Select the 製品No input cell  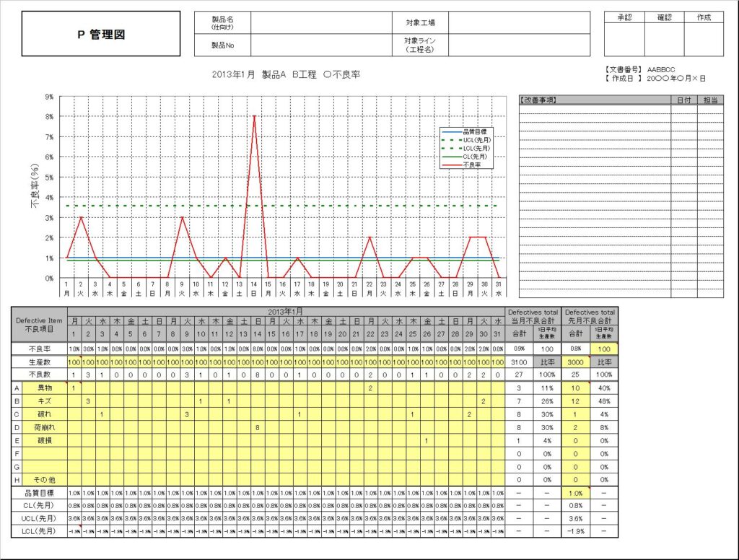coord(321,45)
